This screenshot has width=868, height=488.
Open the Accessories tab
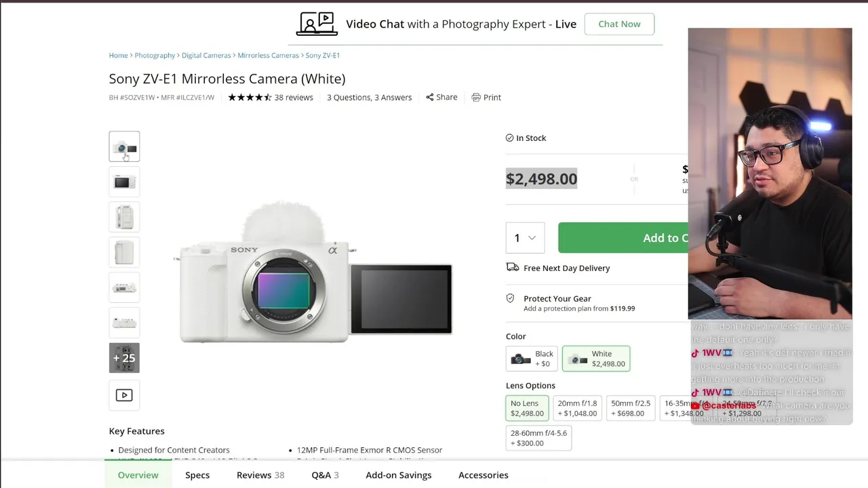pyautogui.click(x=483, y=475)
